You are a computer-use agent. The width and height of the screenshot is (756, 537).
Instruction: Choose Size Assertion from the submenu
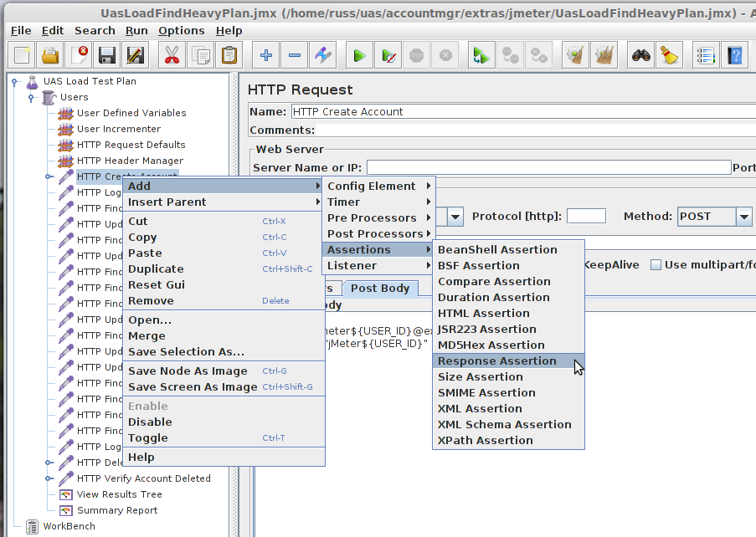click(509, 377)
